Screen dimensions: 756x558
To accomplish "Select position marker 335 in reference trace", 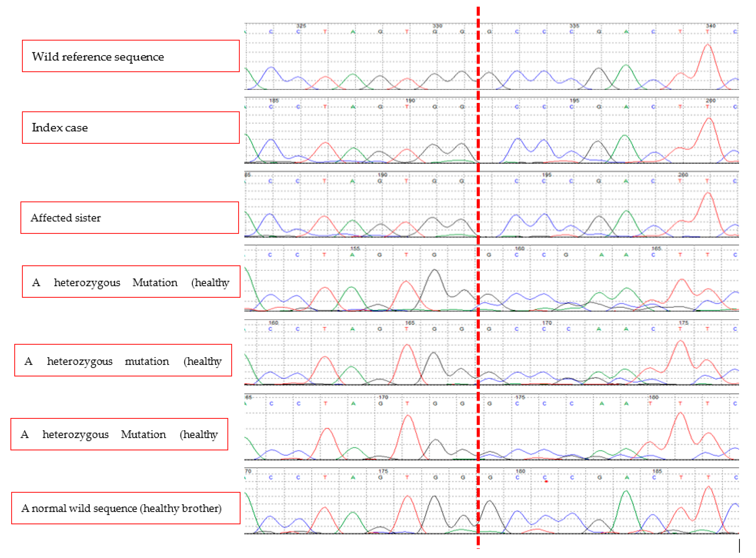I will tap(574, 26).
